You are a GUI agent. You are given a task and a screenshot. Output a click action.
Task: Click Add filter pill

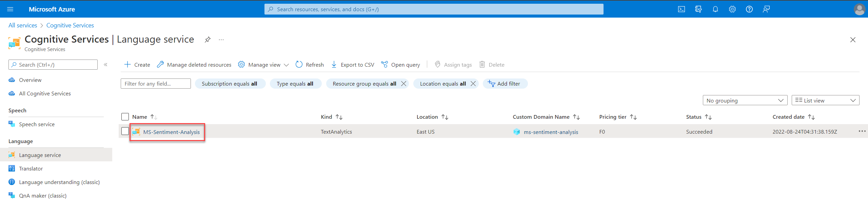pos(505,84)
